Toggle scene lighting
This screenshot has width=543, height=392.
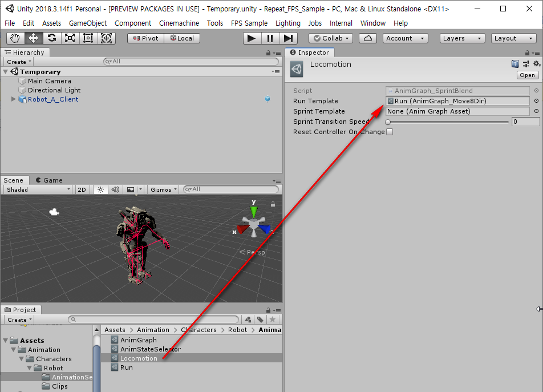[x=100, y=189]
